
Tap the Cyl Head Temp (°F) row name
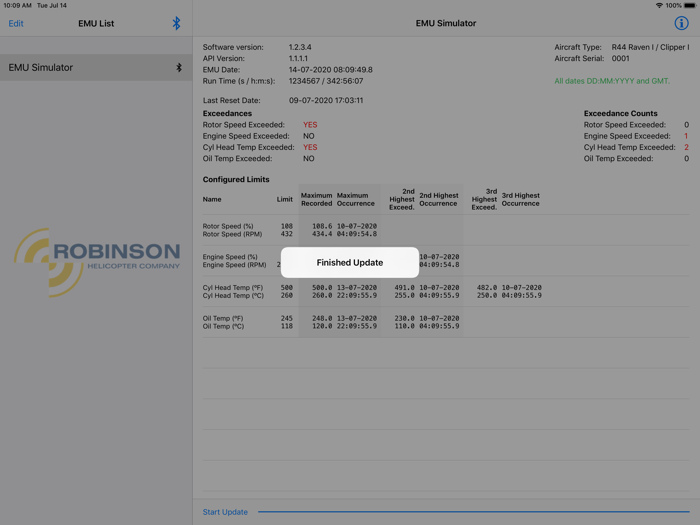(233, 288)
